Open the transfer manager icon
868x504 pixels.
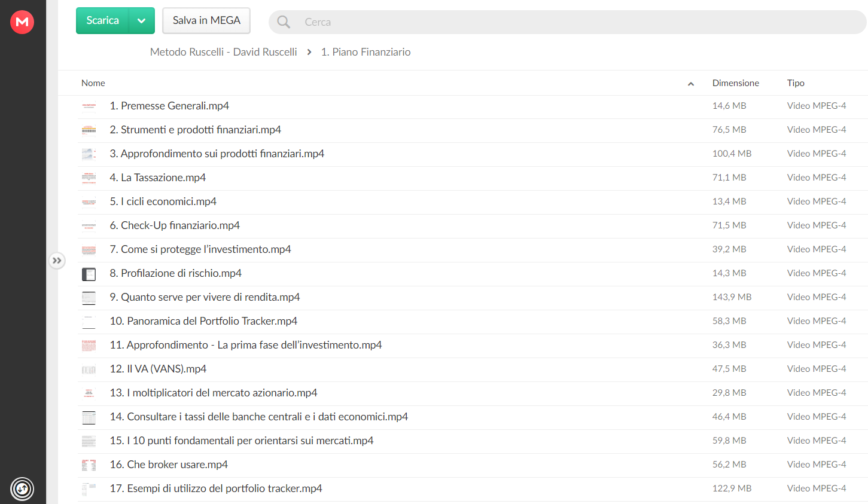tap(22, 489)
